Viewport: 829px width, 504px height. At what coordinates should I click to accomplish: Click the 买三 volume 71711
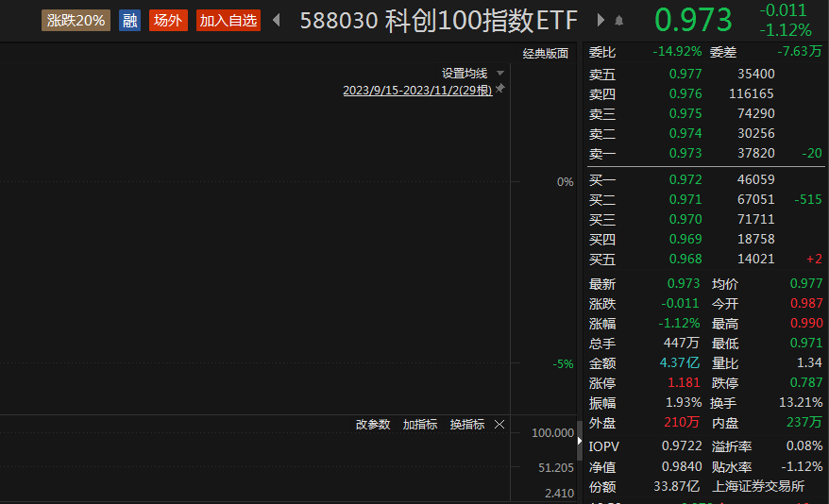click(x=756, y=219)
